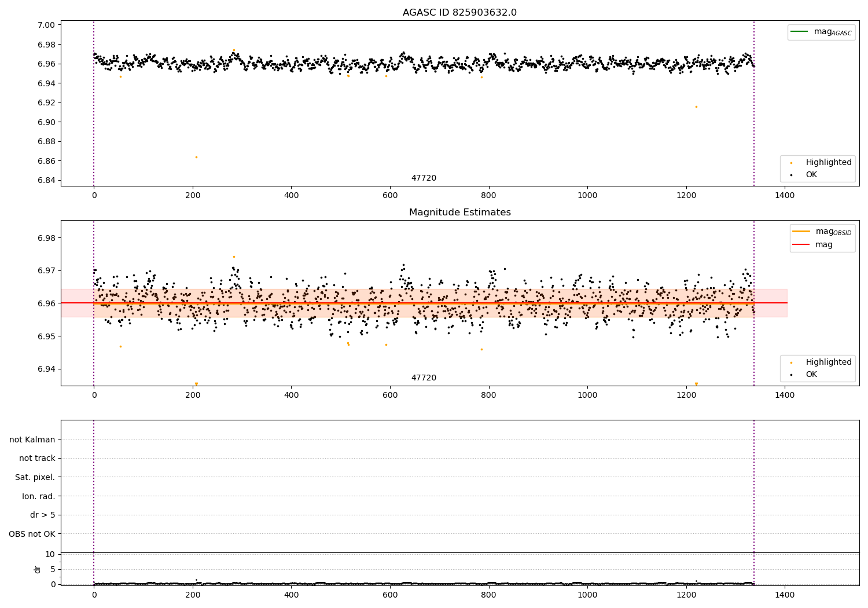Click the '6.97' tick on Magnitude Estimates axis
The image size is (868, 608).
(47, 270)
